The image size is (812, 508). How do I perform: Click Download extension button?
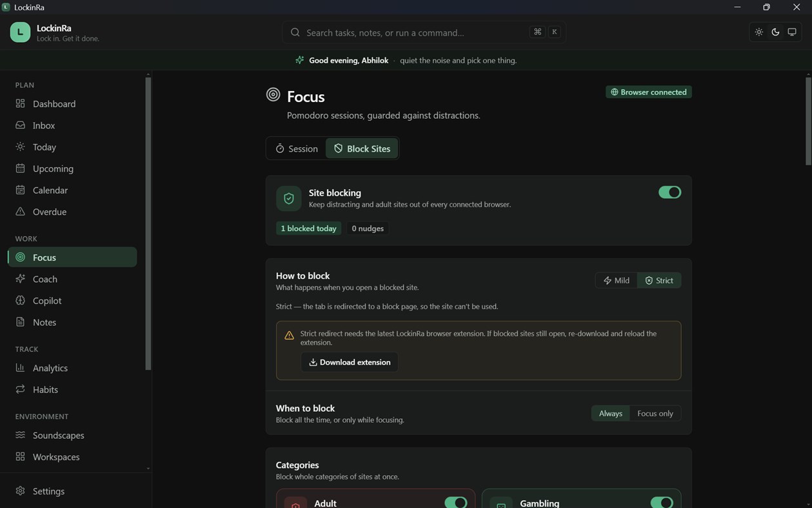pos(350,362)
